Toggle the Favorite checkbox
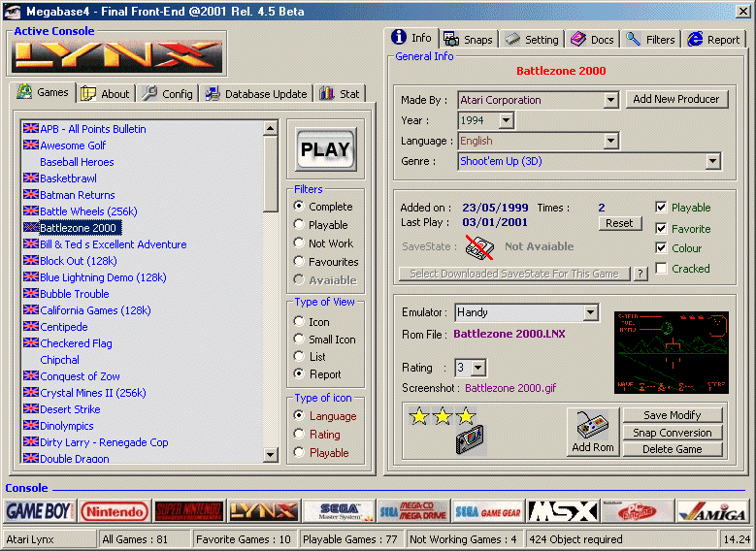The image size is (756, 551). pyautogui.click(x=661, y=229)
